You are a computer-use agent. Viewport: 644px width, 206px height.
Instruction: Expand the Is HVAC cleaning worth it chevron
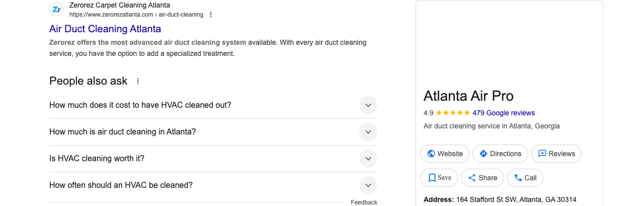(x=368, y=159)
